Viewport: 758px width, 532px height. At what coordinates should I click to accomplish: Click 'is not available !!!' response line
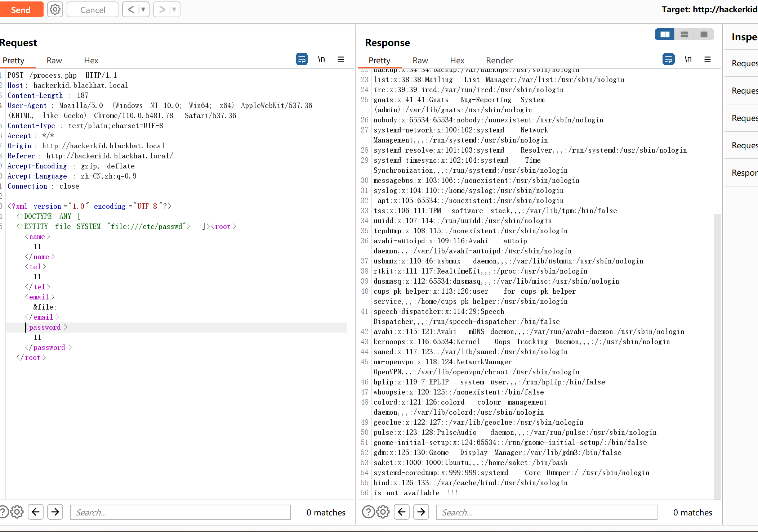pyautogui.click(x=416, y=493)
